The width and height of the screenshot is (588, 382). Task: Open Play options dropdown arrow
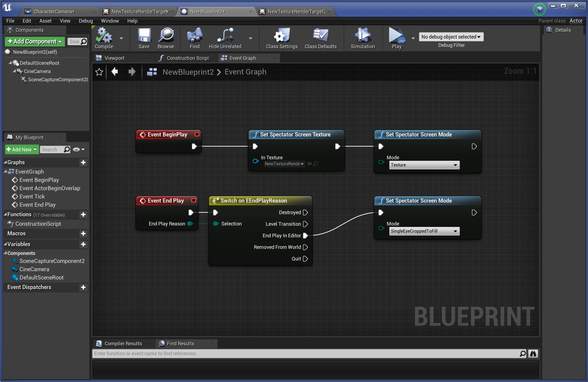pyautogui.click(x=413, y=38)
